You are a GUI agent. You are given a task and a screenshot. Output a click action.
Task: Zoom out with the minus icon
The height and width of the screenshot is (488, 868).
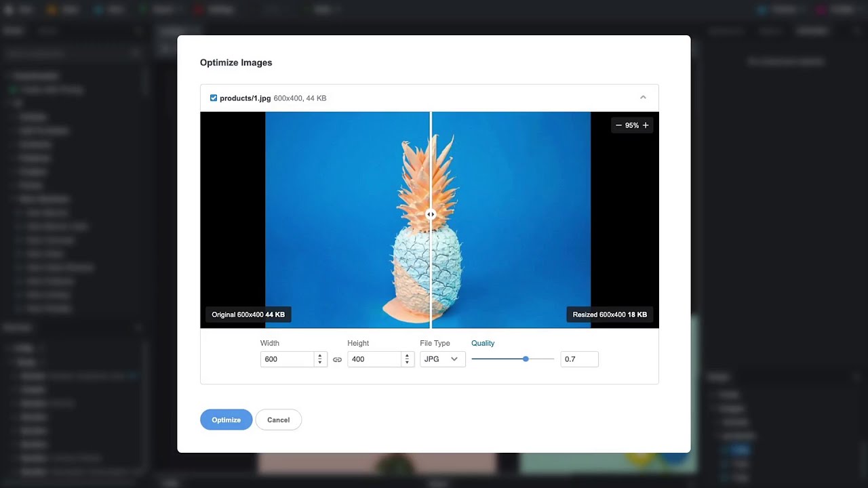coord(619,125)
